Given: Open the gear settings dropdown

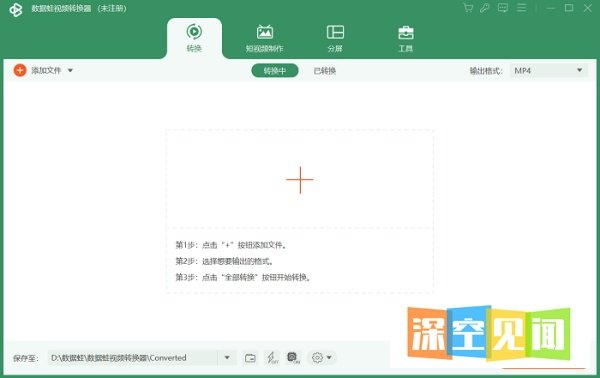Looking at the screenshot, I should coord(321,358).
